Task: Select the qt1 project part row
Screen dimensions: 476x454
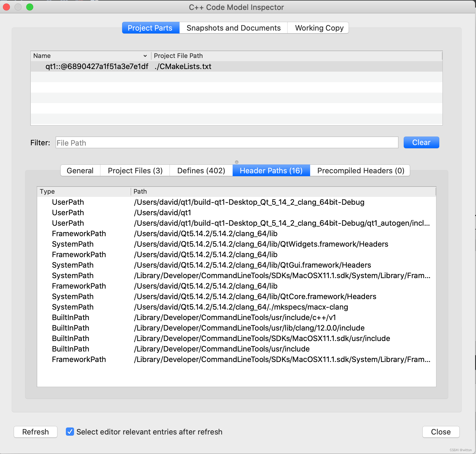Action: [128, 67]
